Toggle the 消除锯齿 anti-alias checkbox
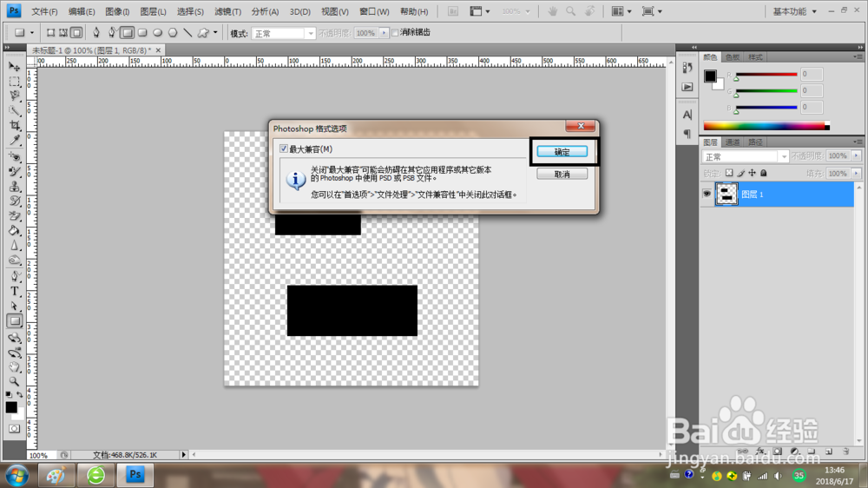This screenshot has width=868, height=488. click(395, 33)
